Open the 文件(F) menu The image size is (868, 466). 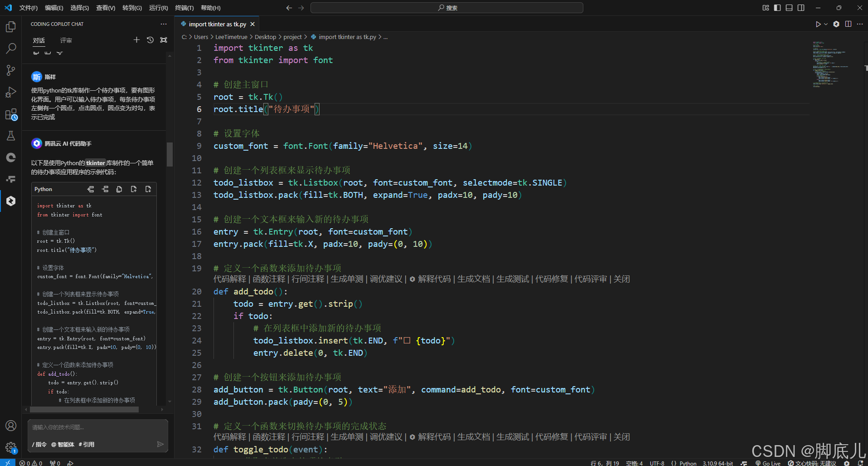[29, 8]
